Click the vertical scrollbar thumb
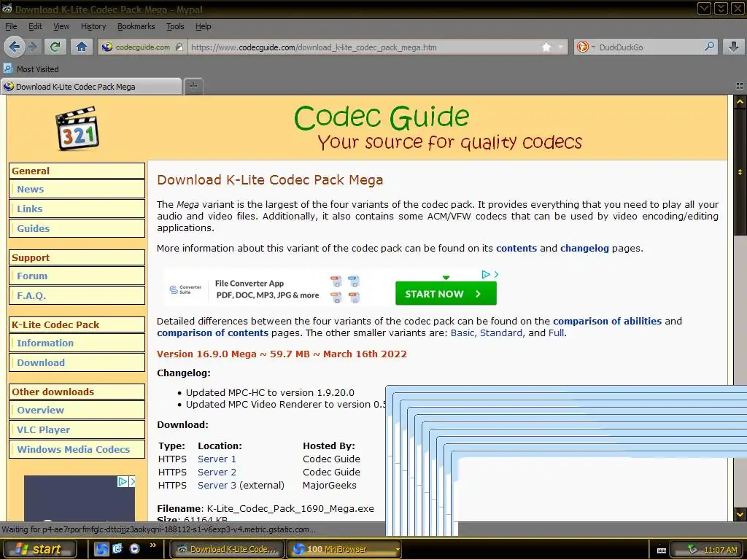 click(740, 172)
